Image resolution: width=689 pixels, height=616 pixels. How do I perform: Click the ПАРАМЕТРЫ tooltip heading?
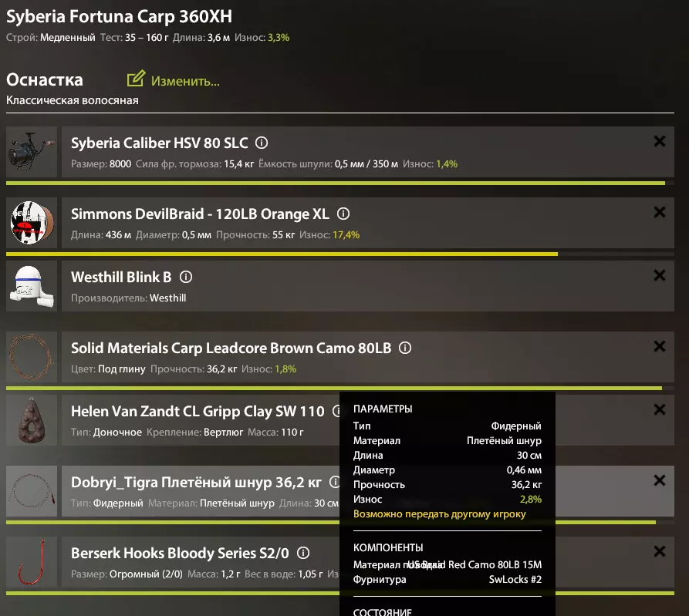coord(383,409)
